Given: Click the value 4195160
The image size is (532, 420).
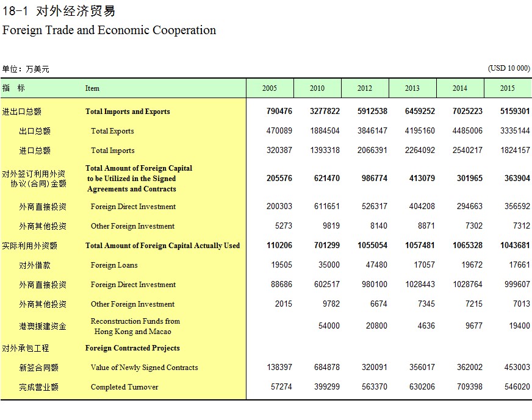Looking at the screenshot, I should (x=420, y=131).
